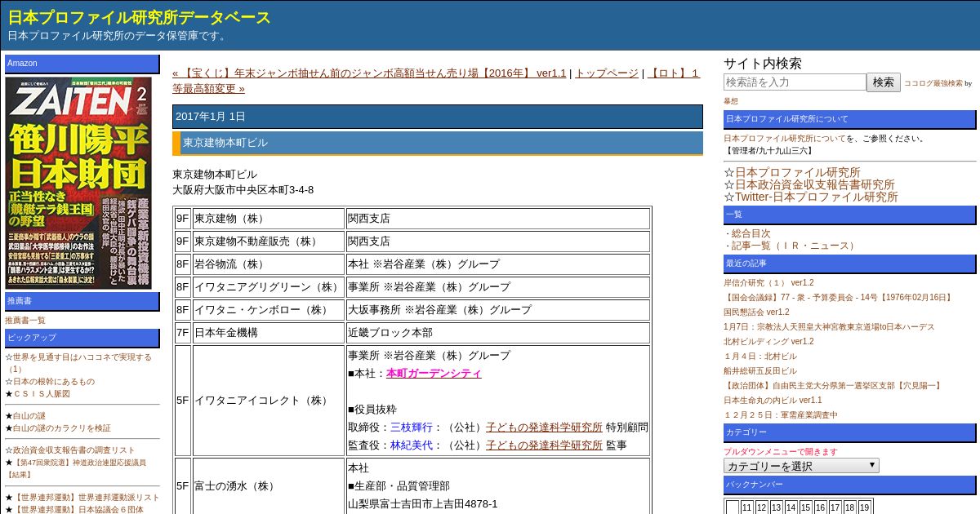Screen dimensions: 980x514
Task: Open 子どもの発達科学研究所 link in 取締役 row
Action: click(544, 428)
